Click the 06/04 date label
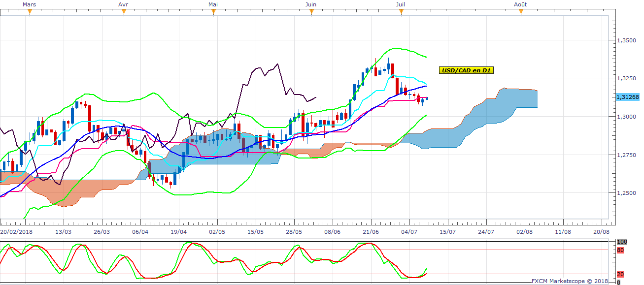The height and width of the screenshot is (285, 644). (x=140, y=231)
